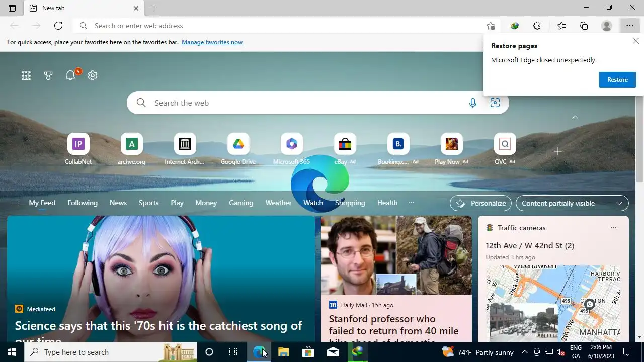Collapse the quick links chevron
The image size is (644, 362).
[575, 117]
